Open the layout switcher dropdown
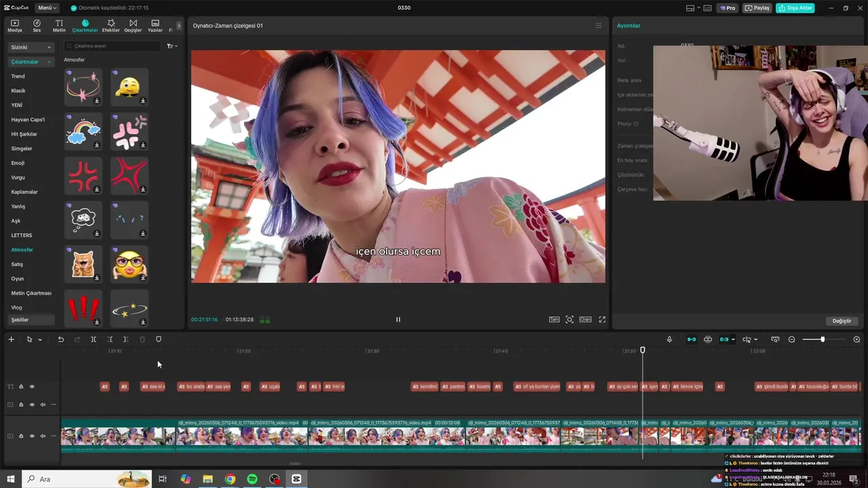The height and width of the screenshot is (488, 868). pos(694,8)
